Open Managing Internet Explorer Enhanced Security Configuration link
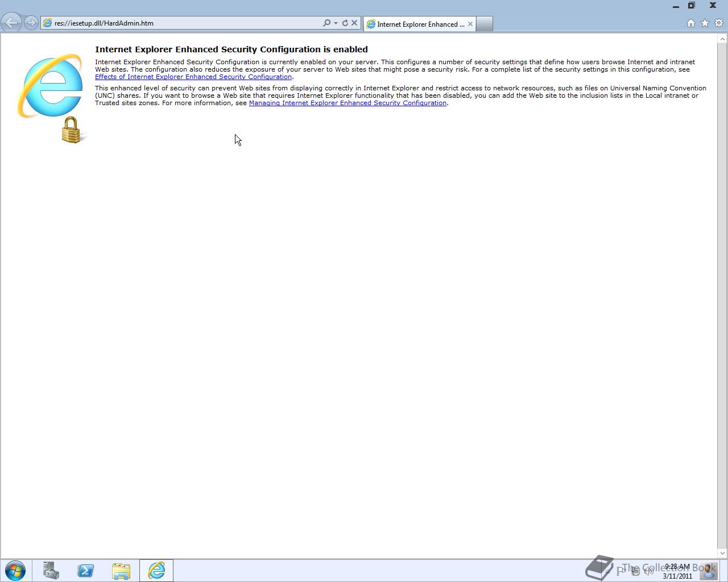728x582 pixels. pyautogui.click(x=348, y=103)
